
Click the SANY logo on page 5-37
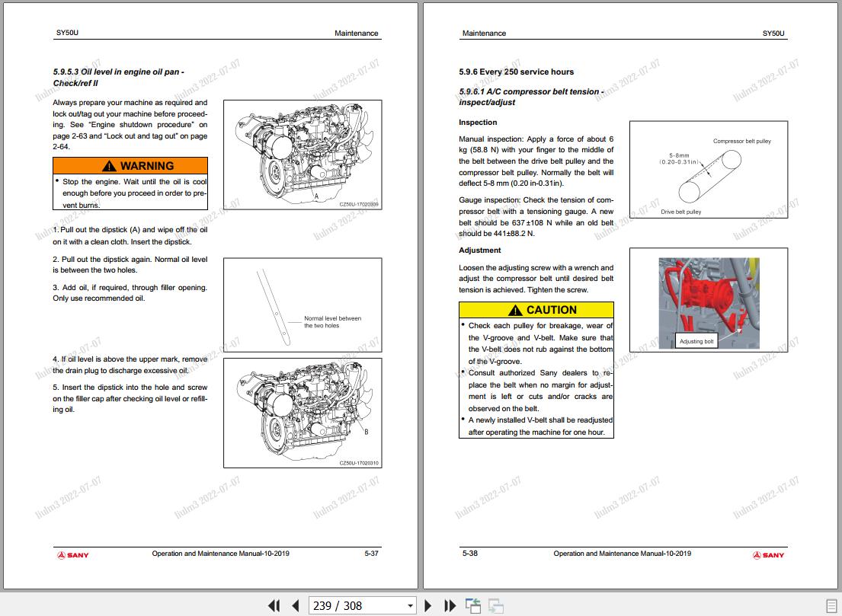tap(73, 555)
